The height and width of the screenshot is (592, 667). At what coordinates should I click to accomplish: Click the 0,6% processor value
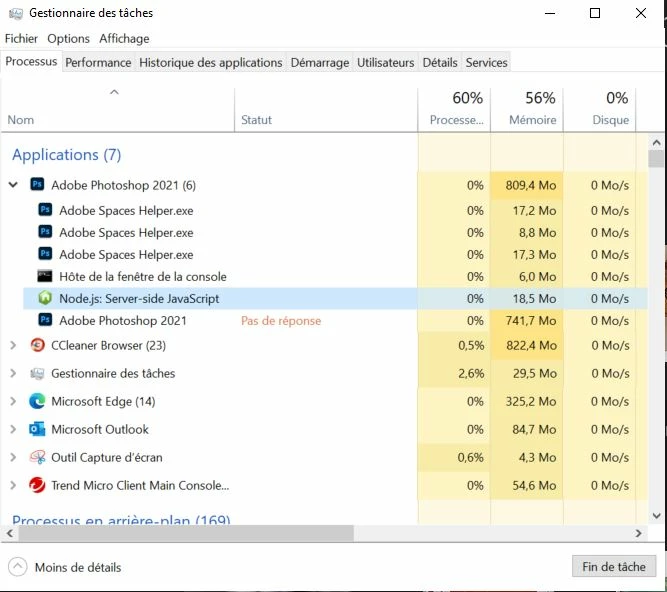tap(470, 458)
